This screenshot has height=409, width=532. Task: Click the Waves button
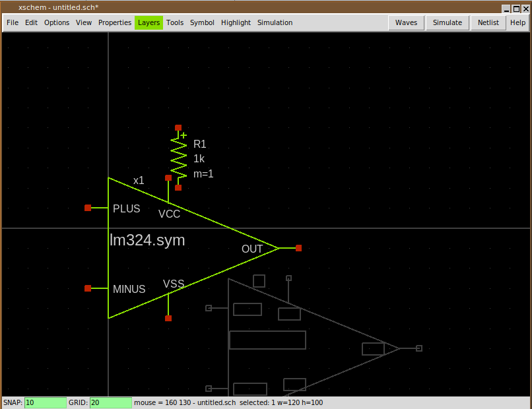point(406,22)
